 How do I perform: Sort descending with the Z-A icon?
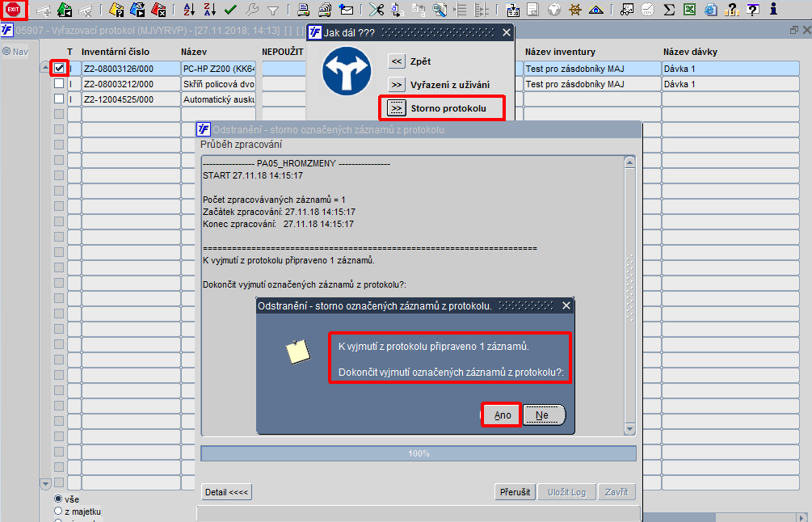click(210, 10)
